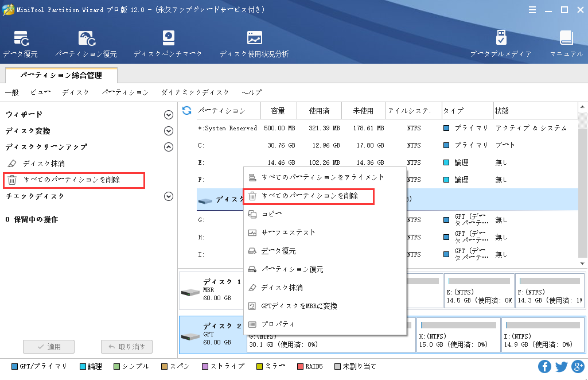Screen dimensions: 588x380
Task: Select the System Reserved partition row
Action: pyautogui.click(x=387, y=128)
